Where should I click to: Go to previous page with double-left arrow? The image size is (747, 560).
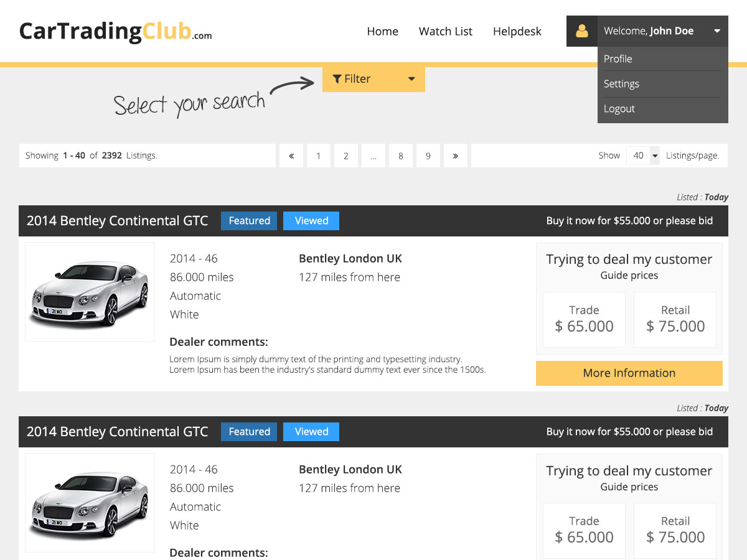click(291, 156)
